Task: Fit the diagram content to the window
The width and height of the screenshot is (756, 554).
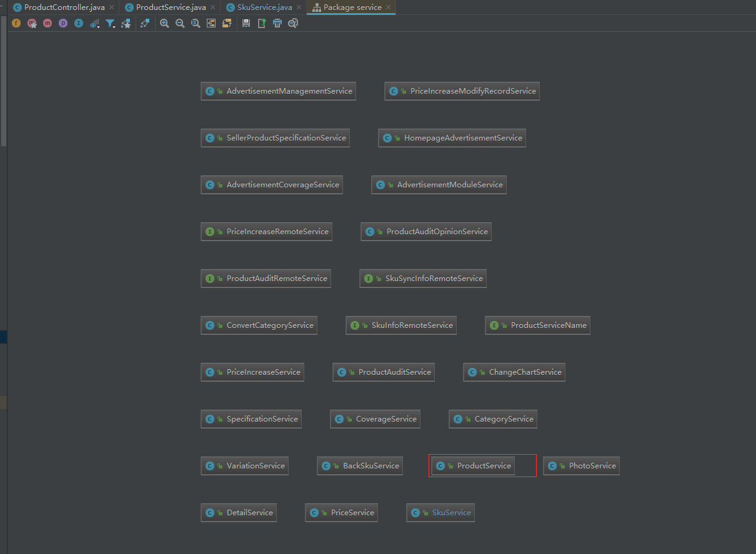Action: (211, 23)
